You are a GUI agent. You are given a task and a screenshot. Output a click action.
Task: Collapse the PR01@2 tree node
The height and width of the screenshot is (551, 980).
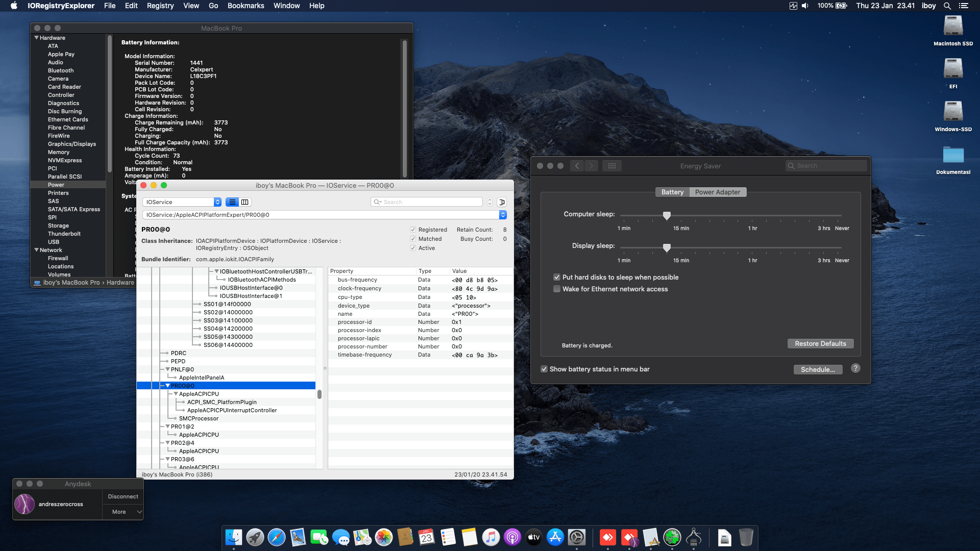pos(168,427)
